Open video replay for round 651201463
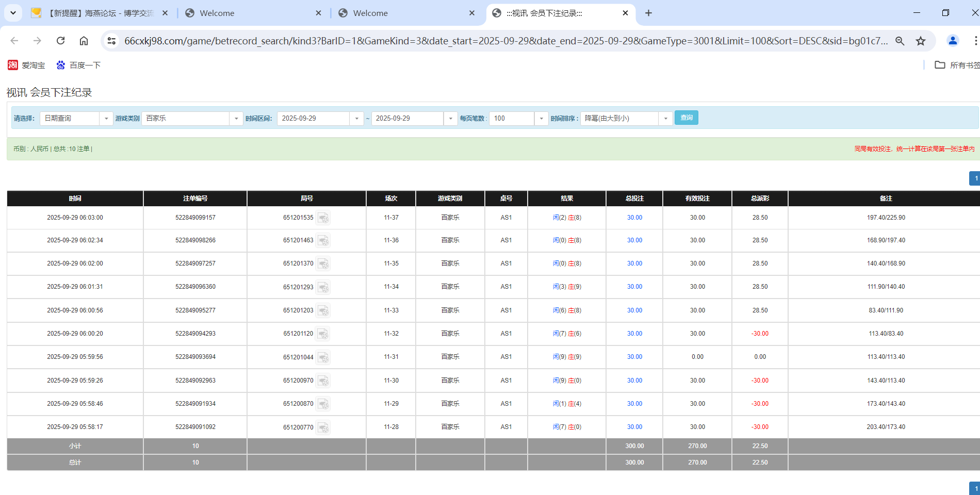Viewport: 980px width, 495px height. point(323,240)
